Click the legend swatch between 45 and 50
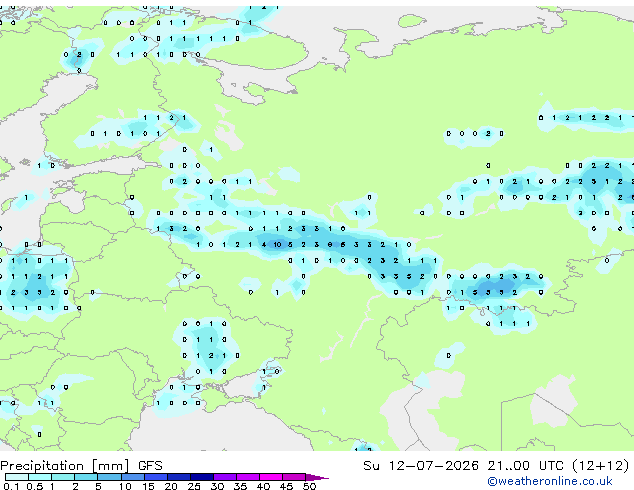Image resolution: width=634 pixels, height=490 pixels. pos(294,477)
